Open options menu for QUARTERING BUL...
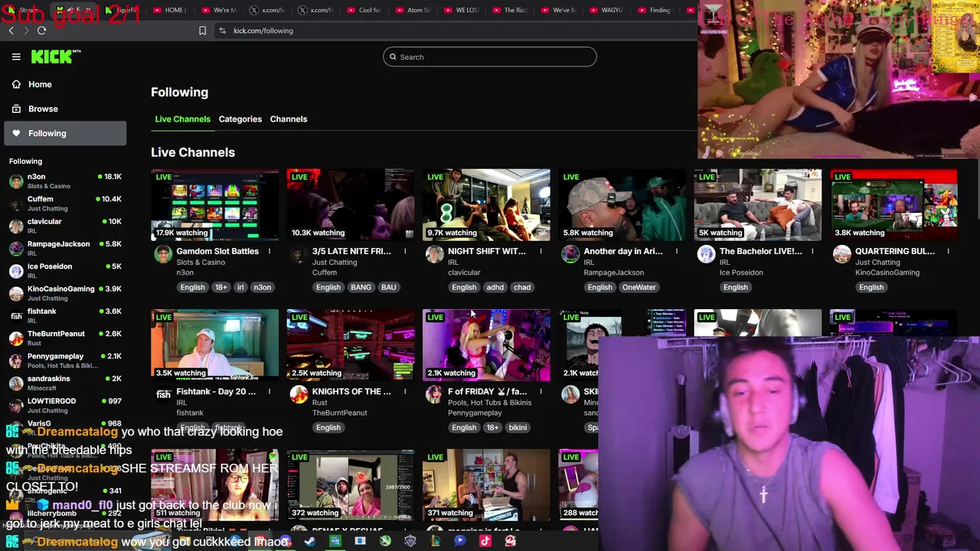Viewport: 980px width, 551px height. click(948, 251)
